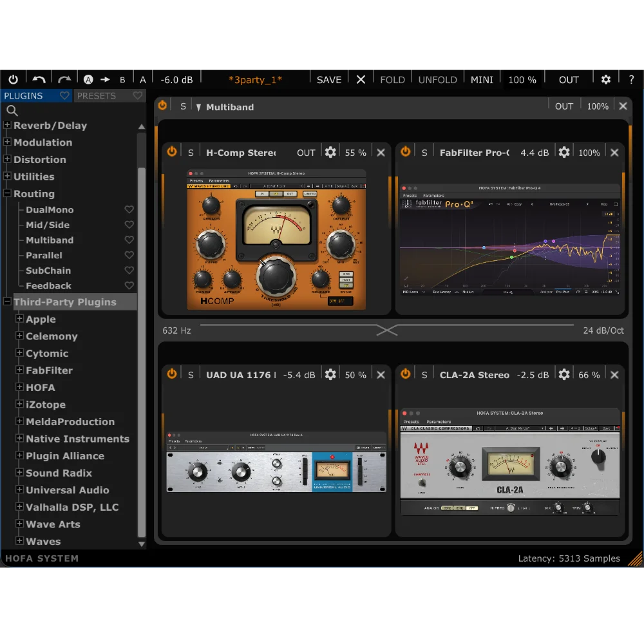Expand the Universal Audio vendor folder
This screenshot has width=644, height=644.
pos(19,489)
